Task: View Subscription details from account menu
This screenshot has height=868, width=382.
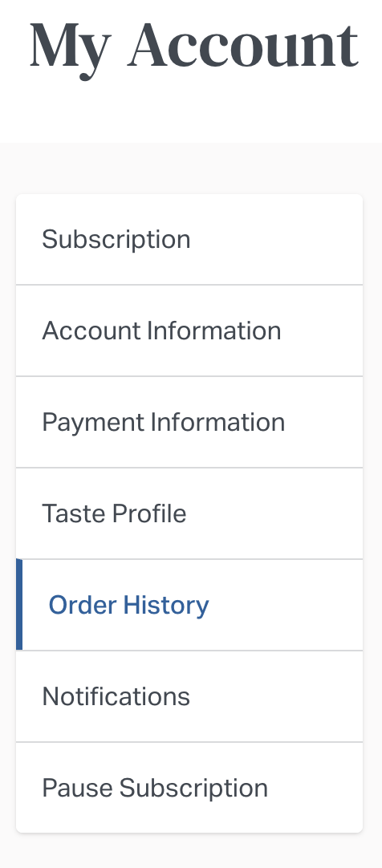Action: click(189, 239)
